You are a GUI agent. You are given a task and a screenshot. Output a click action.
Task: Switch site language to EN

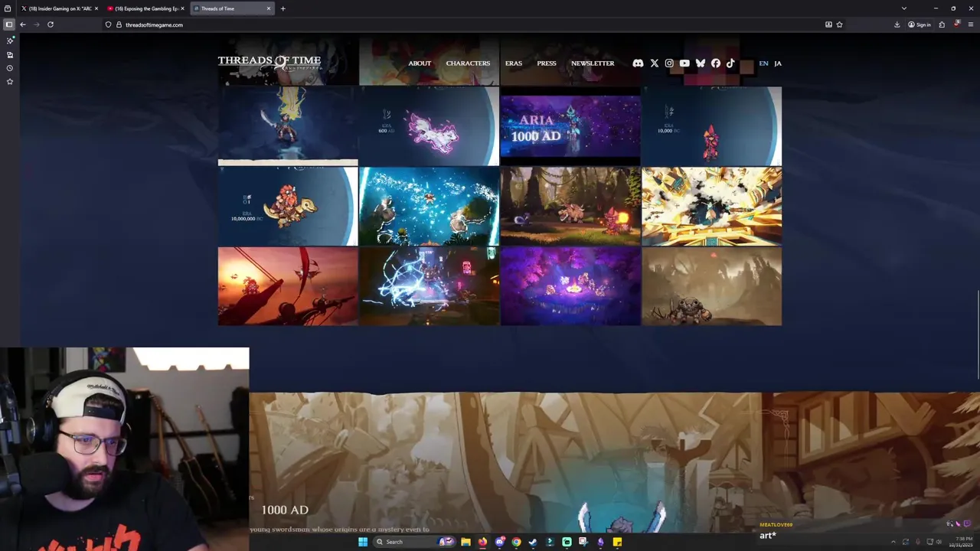coord(763,64)
